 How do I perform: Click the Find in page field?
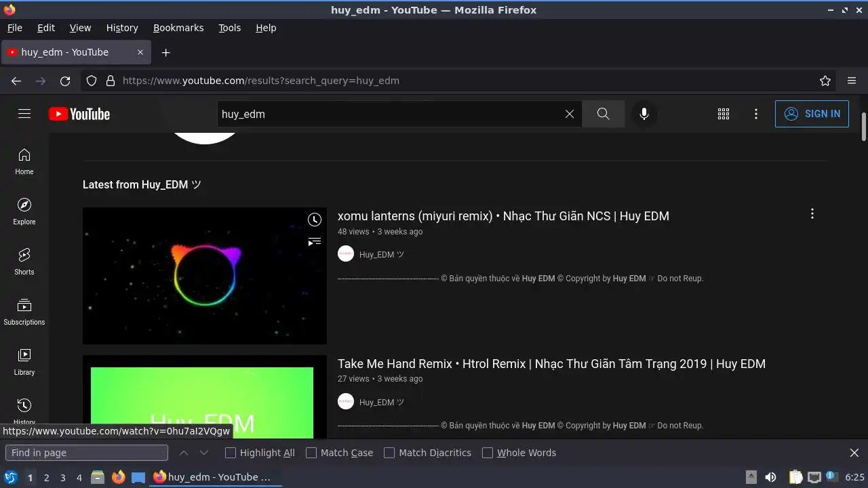coord(87,453)
